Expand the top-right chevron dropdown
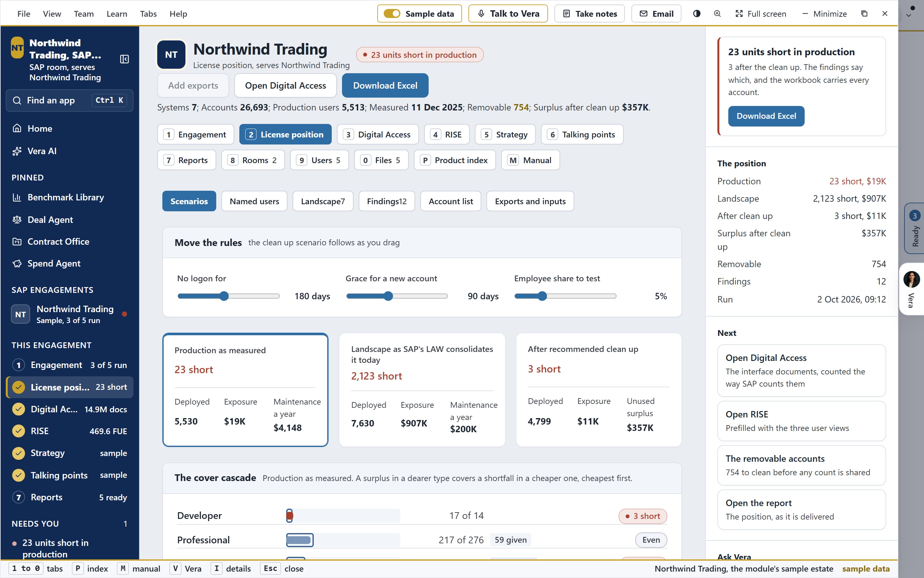The height and width of the screenshot is (578, 924). (909, 16)
